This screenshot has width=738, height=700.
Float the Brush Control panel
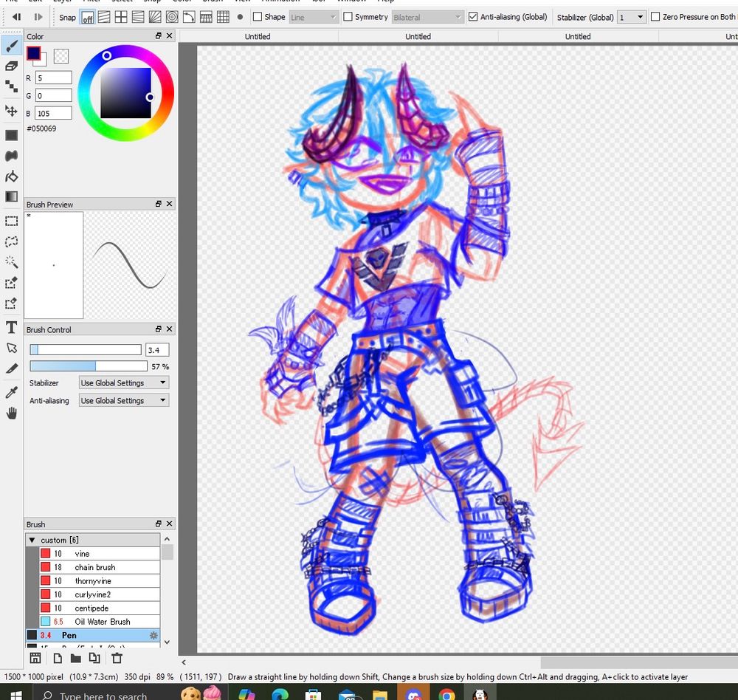pyautogui.click(x=159, y=329)
